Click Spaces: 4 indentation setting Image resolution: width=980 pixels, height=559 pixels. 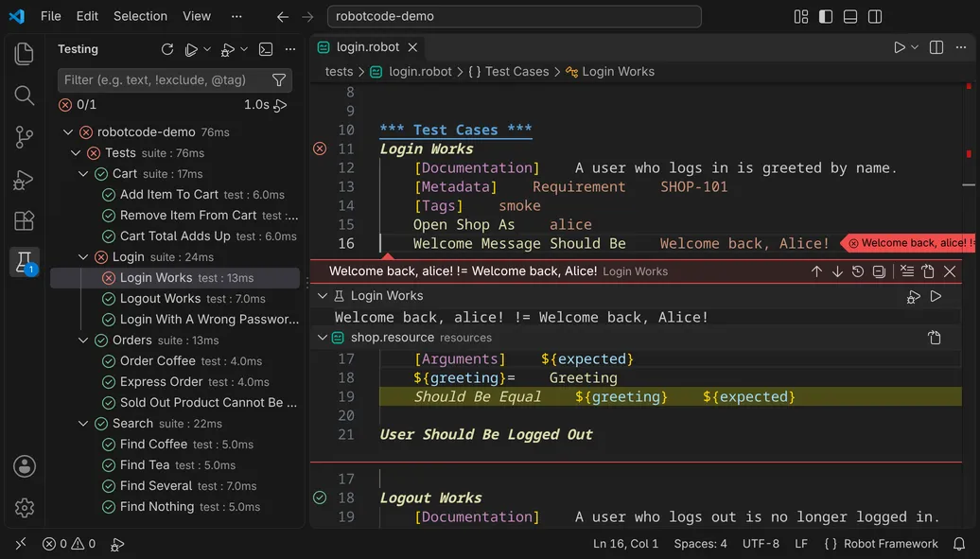click(700, 544)
